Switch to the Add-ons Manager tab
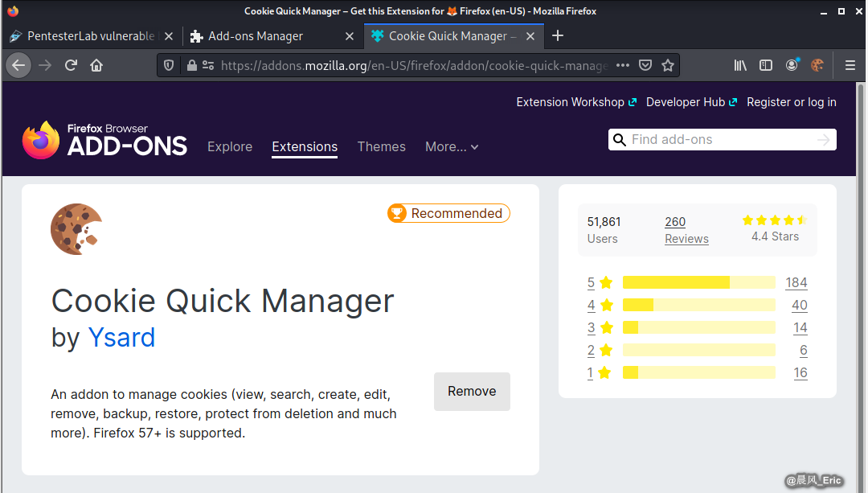The height and width of the screenshot is (493, 868). 256,36
